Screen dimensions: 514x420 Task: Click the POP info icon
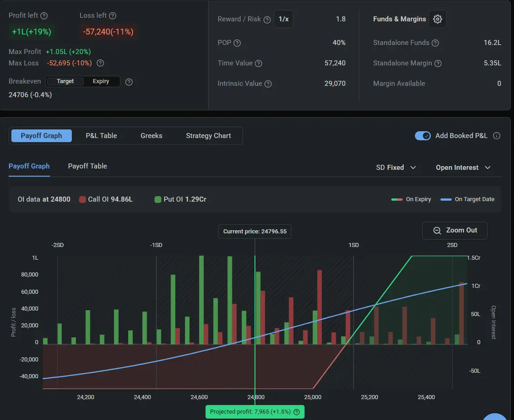click(x=237, y=43)
